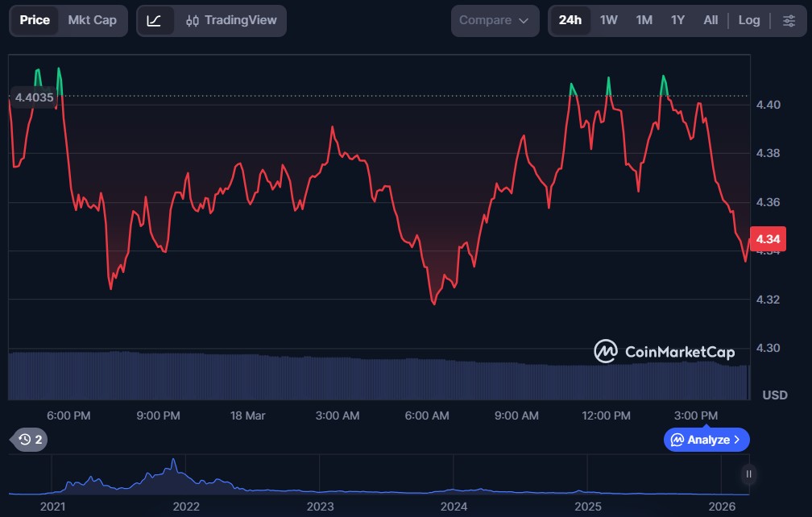Click 2022 peak in the range overview
The width and height of the screenshot is (812, 517).
tap(173, 465)
